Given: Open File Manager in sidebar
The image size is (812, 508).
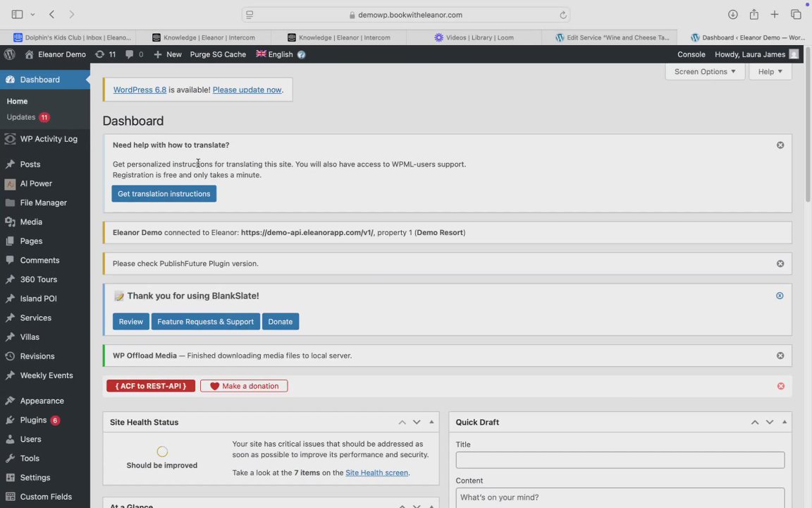Looking at the screenshot, I should (x=45, y=202).
